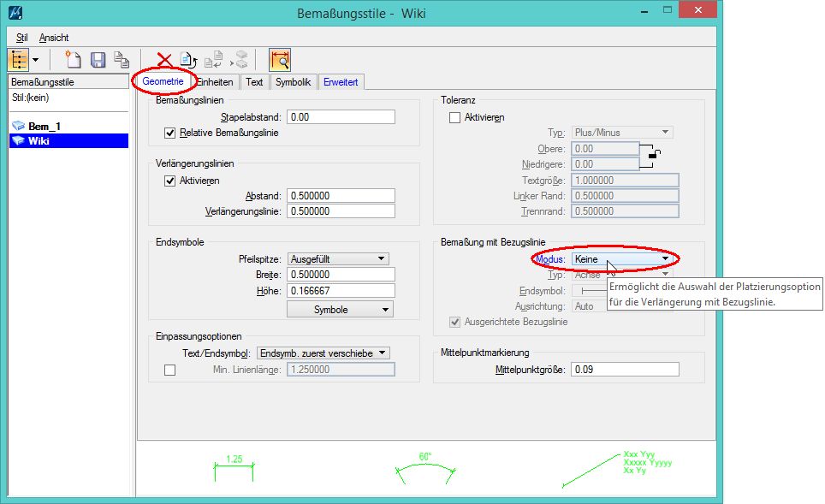
Task: Click the Stapelabstand input field
Action: click(341, 116)
